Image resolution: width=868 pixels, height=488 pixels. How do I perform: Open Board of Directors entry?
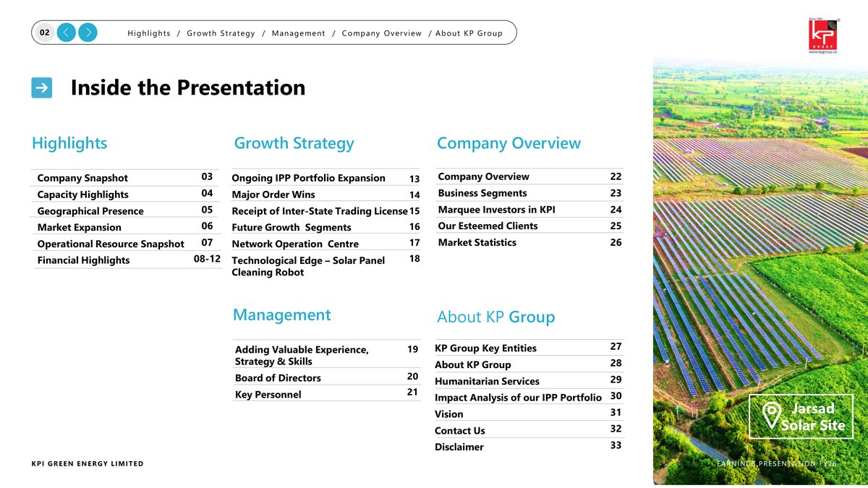278,378
